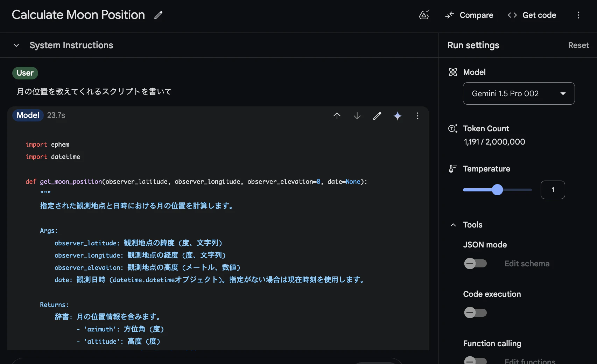Click Edit schema link
The width and height of the screenshot is (597, 364).
point(527,264)
